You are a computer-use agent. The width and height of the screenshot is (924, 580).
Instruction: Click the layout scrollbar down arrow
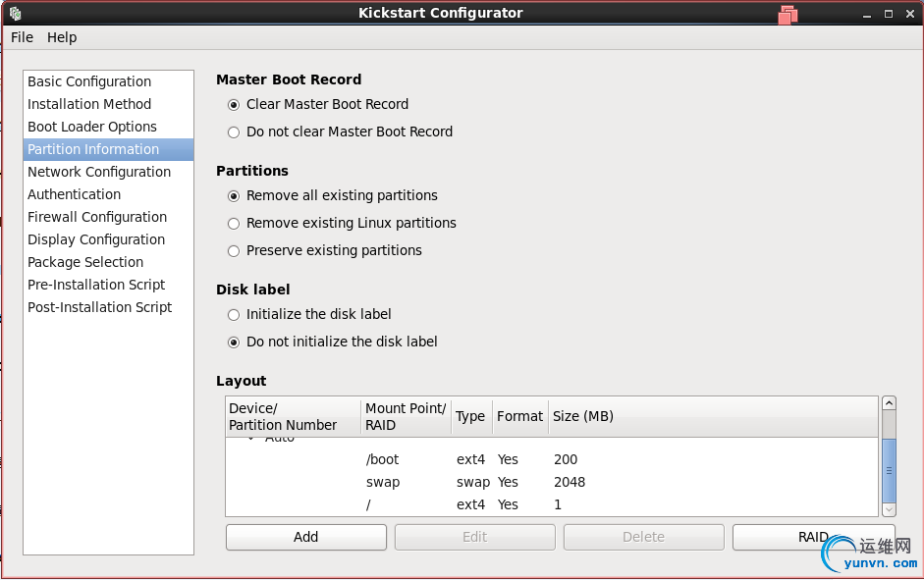pos(889,510)
